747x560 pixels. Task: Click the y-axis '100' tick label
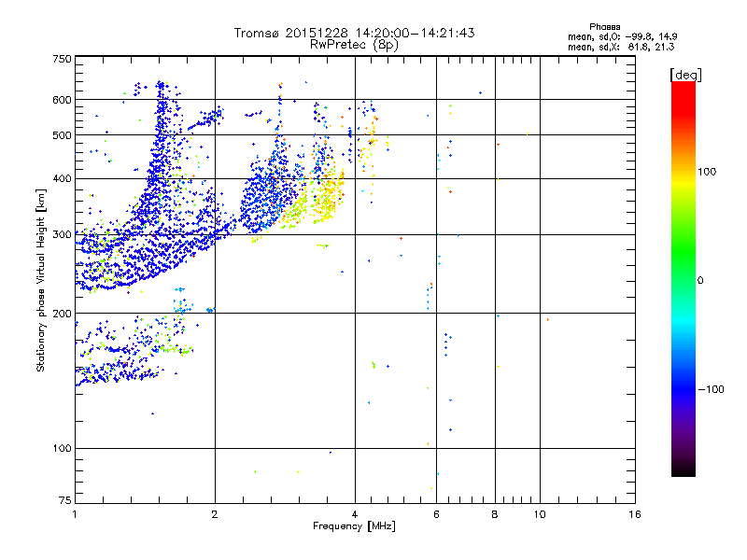pyautogui.click(x=63, y=449)
